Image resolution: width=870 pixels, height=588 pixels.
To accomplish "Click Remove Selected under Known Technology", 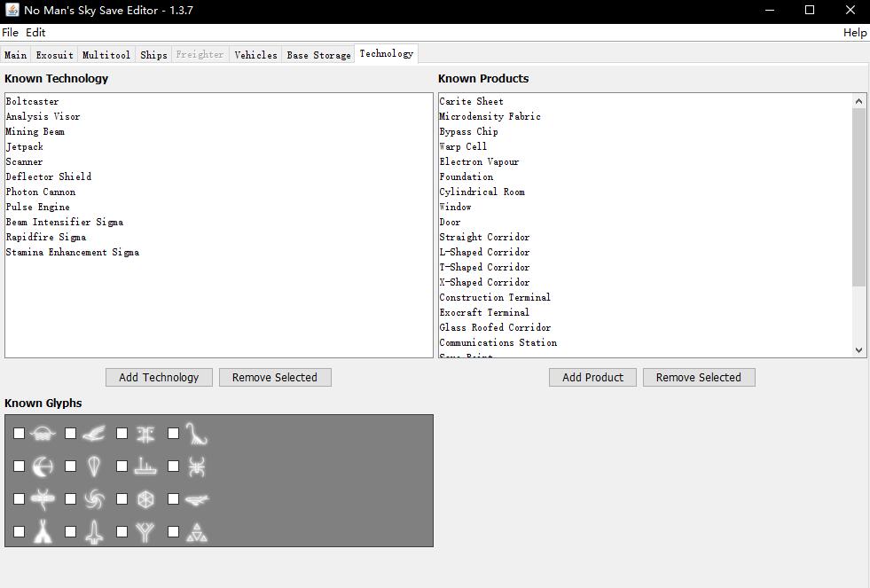I will click(275, 377).
